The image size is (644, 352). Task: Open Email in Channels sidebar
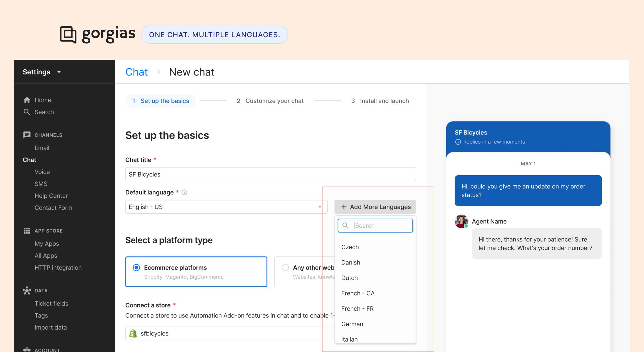(x=42, y=148)
